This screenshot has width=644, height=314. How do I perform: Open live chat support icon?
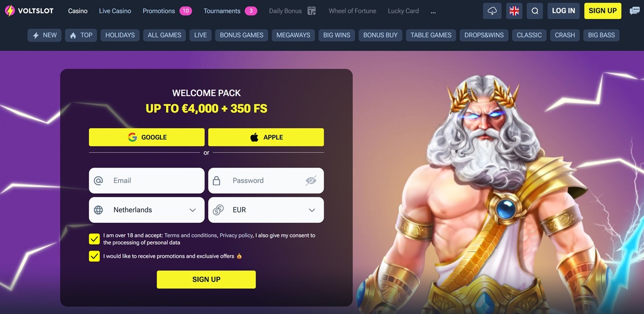634,11
